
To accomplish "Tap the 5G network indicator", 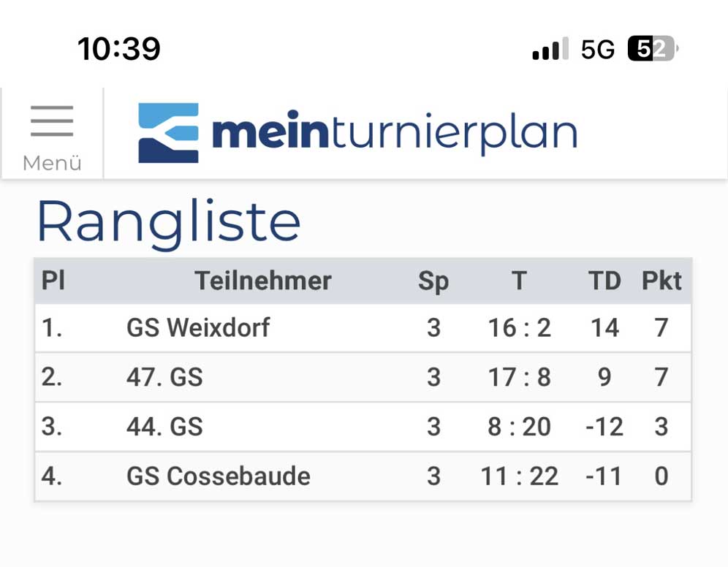I will click(598, 49).
